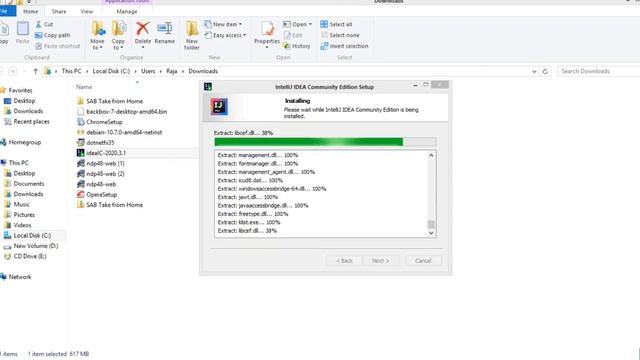Open the Home ribbon tab

31,11
